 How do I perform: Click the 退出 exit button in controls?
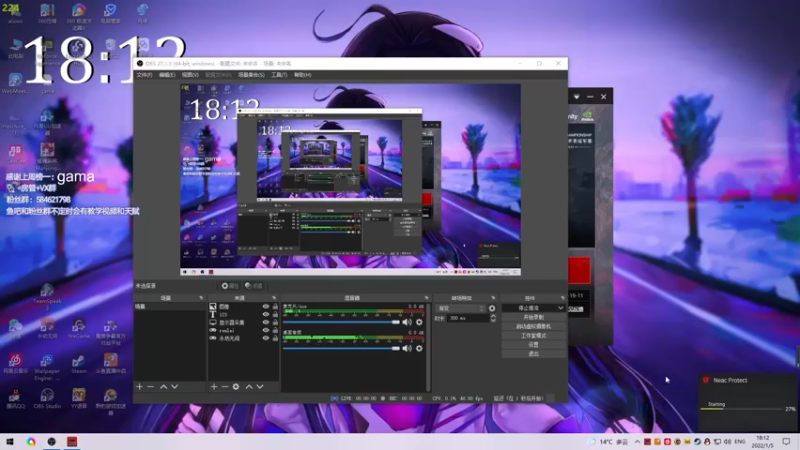(534, 354)
